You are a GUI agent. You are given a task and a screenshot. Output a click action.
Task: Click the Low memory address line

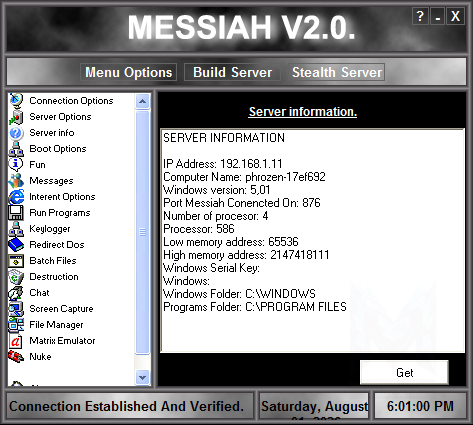click(231, 242)
